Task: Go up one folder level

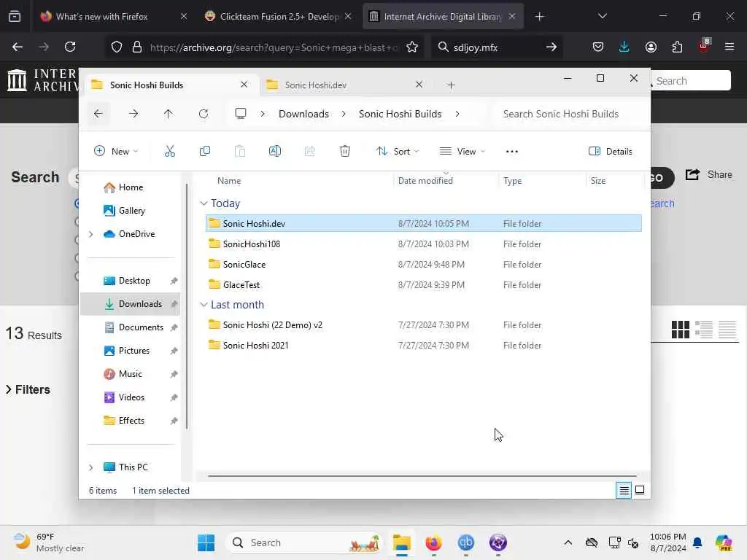Action: point(169,114)
